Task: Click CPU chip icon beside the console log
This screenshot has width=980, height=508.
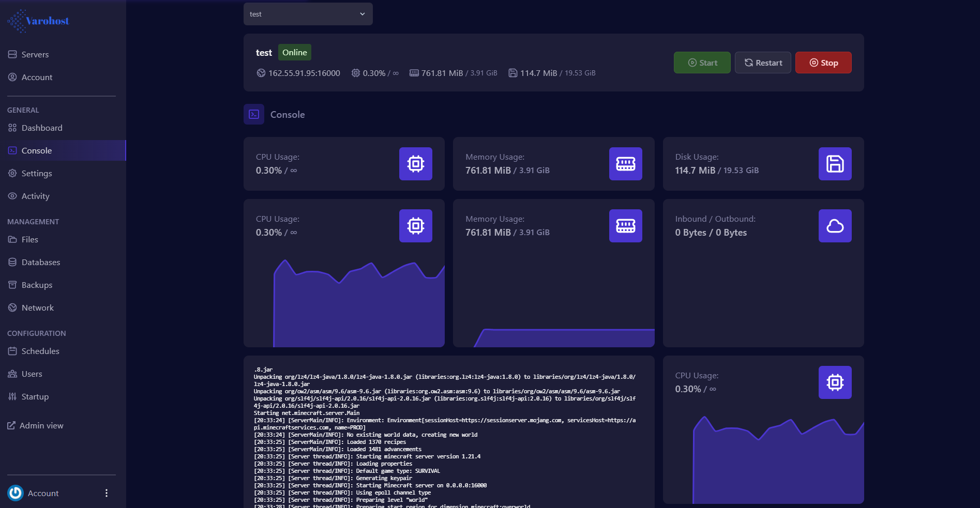Action: [835, 382]
